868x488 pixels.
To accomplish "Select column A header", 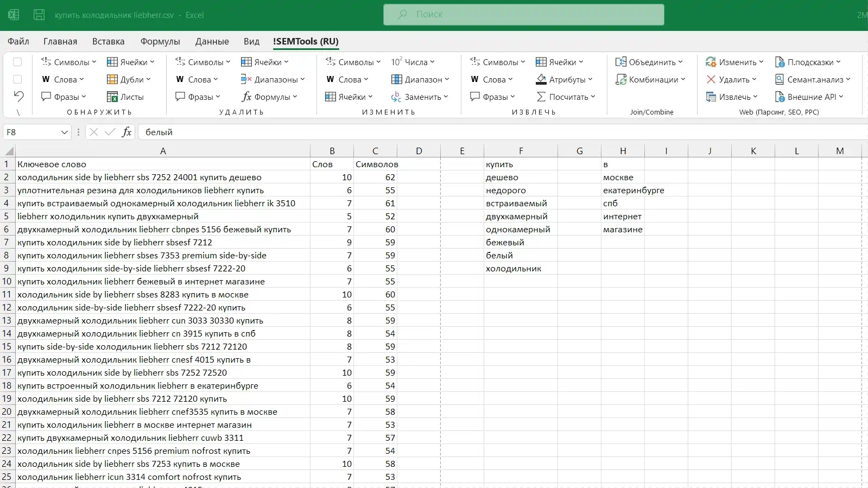I will (163, 151).
